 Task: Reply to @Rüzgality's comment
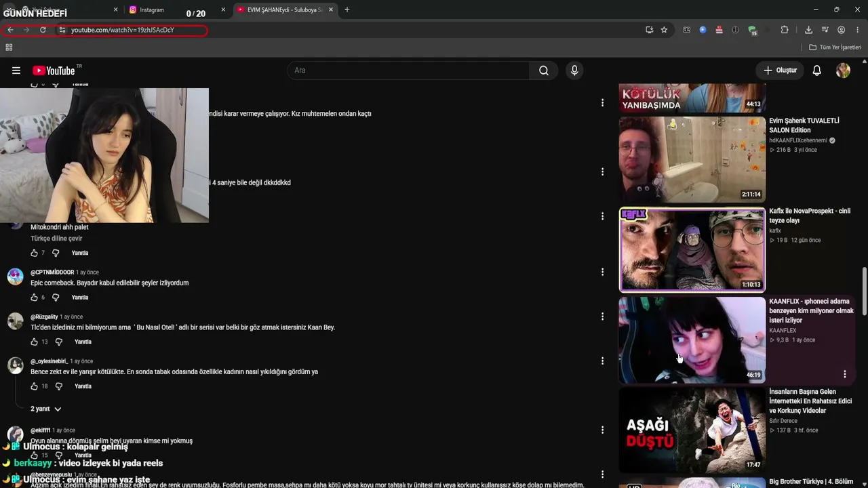pos(83,342)
